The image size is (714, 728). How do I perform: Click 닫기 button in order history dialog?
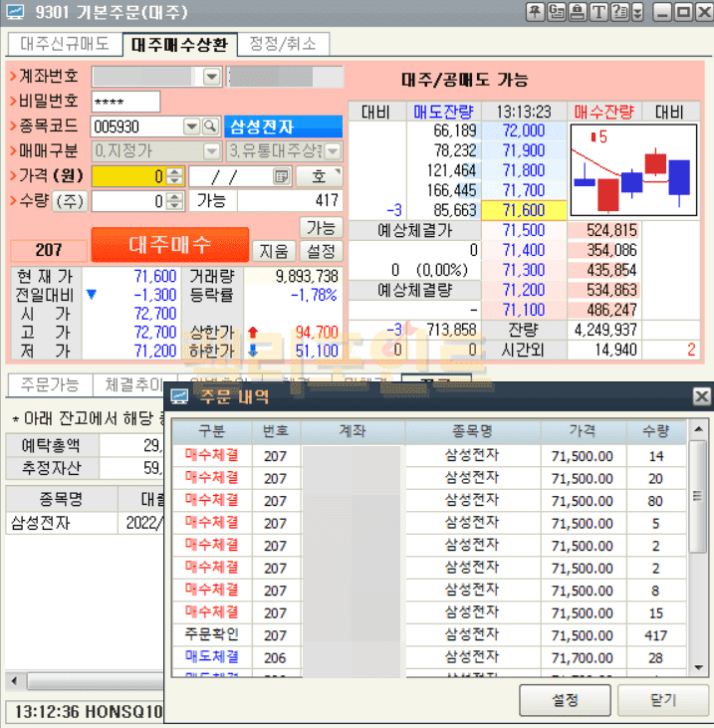[663, 700]
